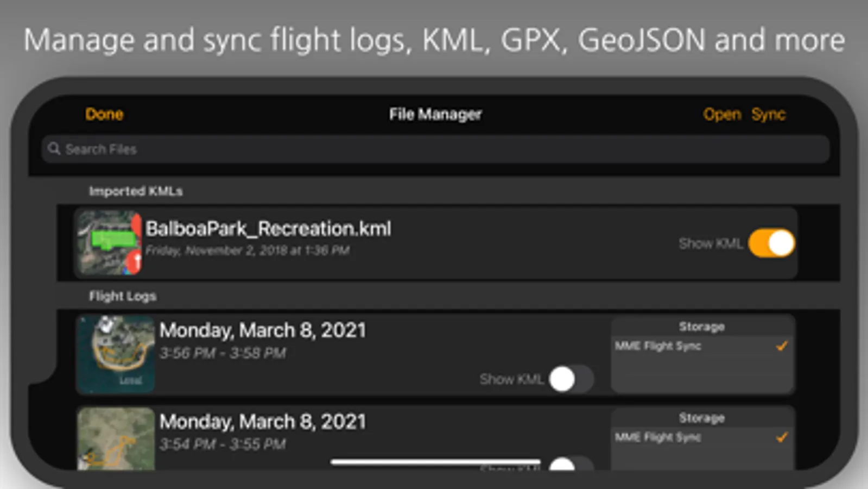Tap the Sync button

[768, 115]
